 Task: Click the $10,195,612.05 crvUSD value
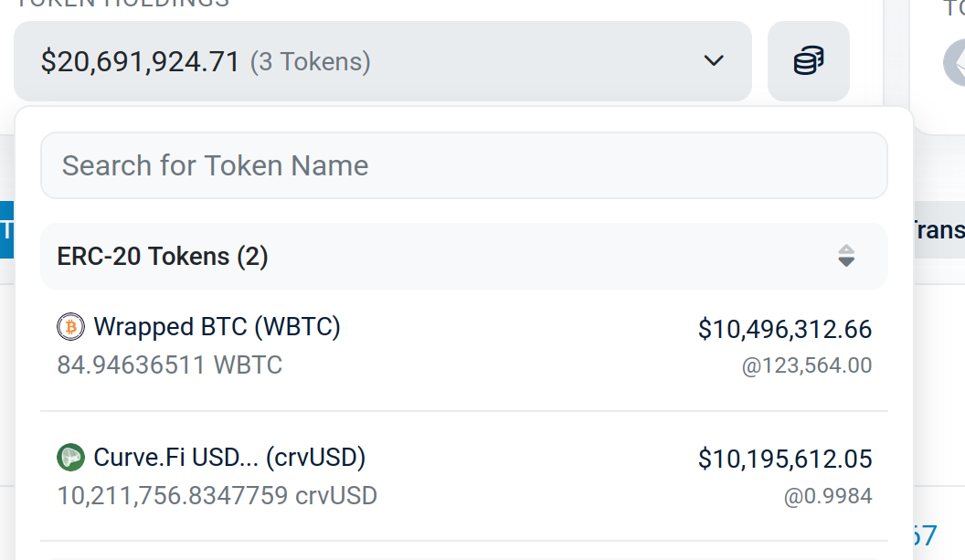tap(785, 459)
